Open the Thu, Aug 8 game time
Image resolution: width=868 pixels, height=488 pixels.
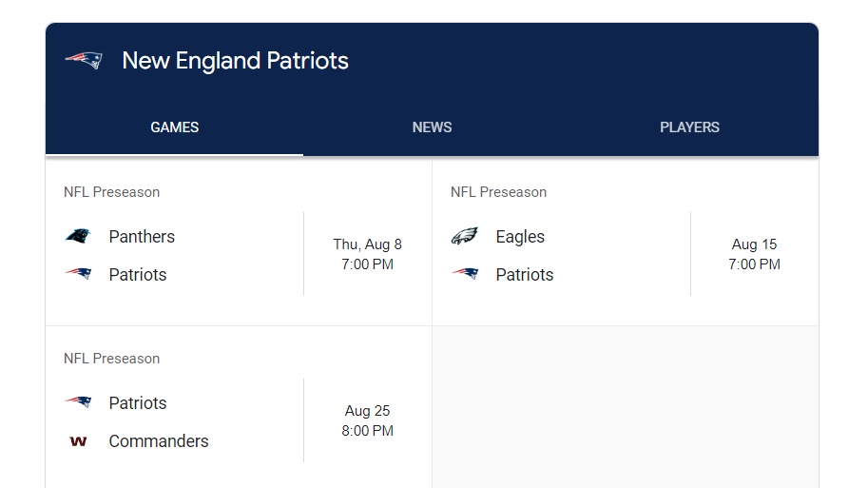tap(368, 254)
